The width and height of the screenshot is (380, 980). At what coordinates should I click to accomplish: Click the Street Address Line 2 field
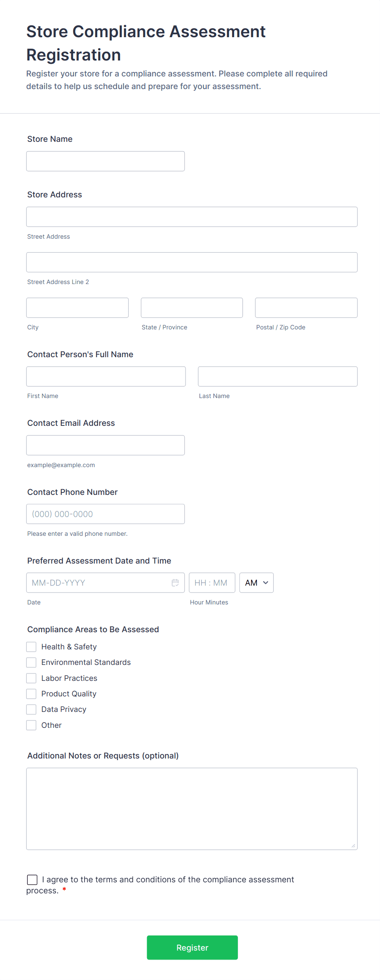[x=192, y=262]
